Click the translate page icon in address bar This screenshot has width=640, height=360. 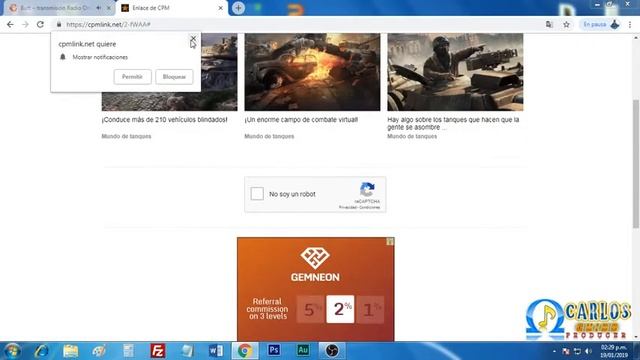pyautogui.click(x=549, y=24)
